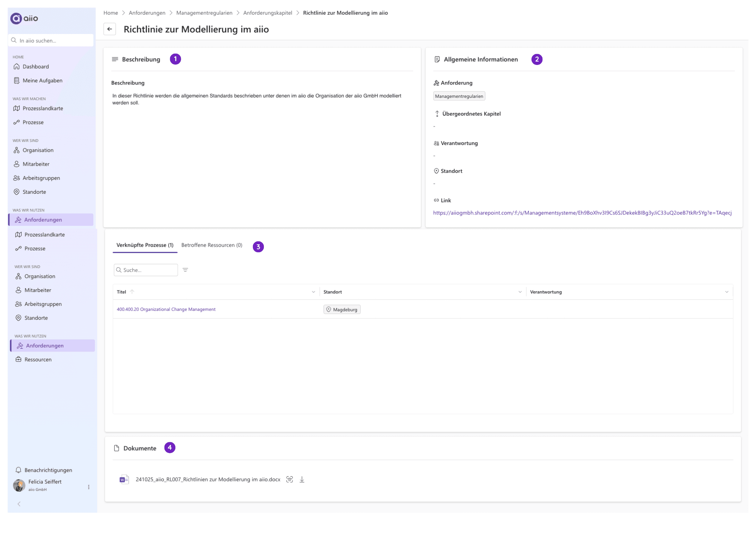
Task: Open Managementregularien in the breadcrumb
Action: pos(204,13)
